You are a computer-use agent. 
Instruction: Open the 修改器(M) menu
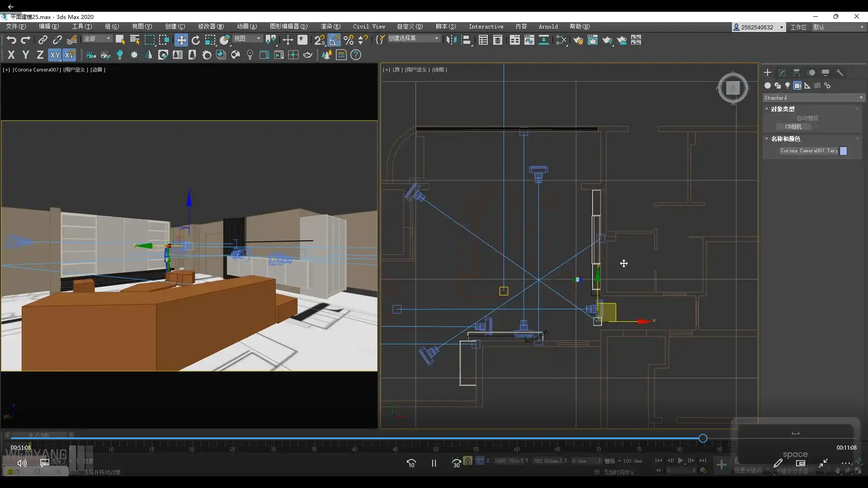coord(211,27)
